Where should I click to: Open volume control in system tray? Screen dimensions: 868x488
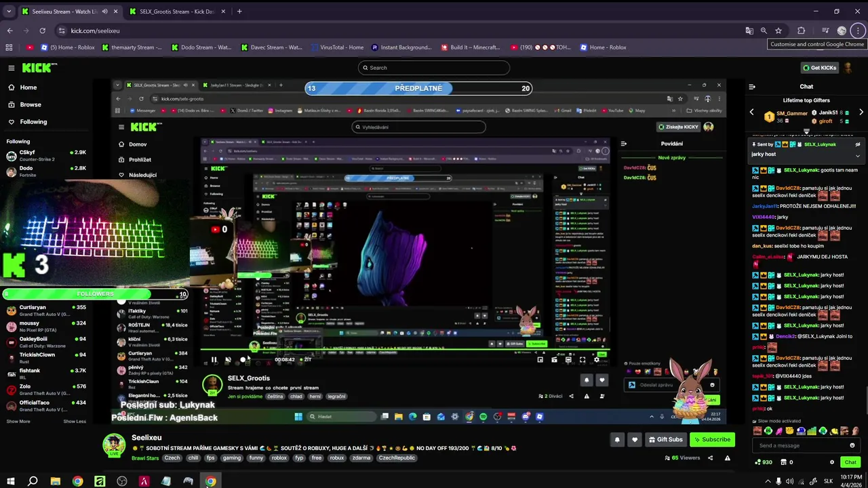click(789, 481)
